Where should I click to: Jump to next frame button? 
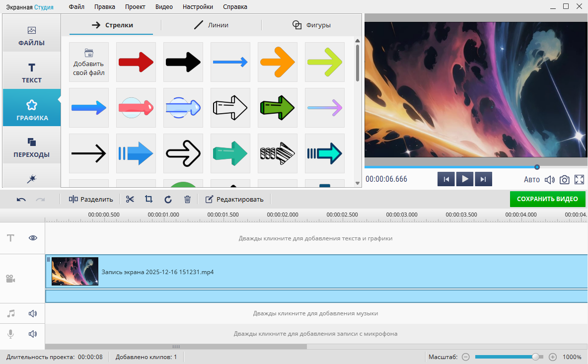(x=483, y=179)
